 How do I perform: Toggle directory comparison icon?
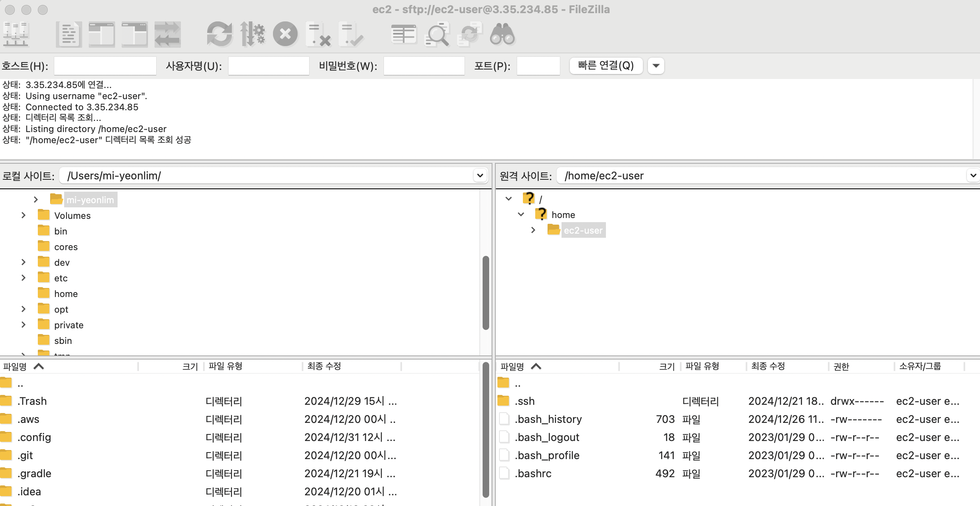click(437, 34)
